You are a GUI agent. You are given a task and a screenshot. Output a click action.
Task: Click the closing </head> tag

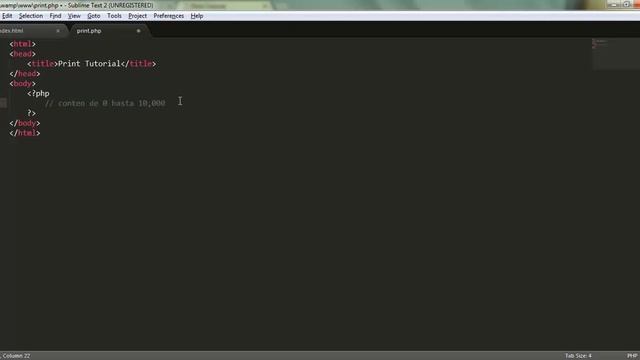(x=24, y=73)
